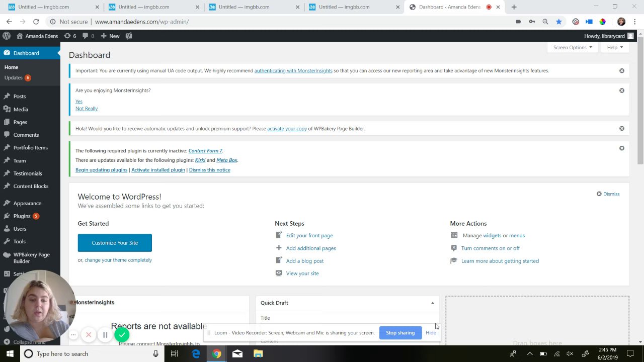Click the Yoast SEO icon in admin bar
Viewport: 644px width, 362px height.
[129, 36]
